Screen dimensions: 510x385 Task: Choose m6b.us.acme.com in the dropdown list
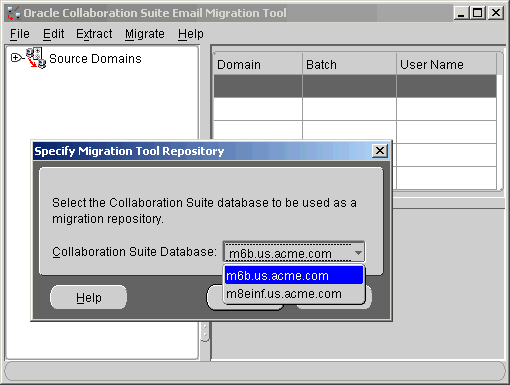pyautogui.click(x=294, y=275)
